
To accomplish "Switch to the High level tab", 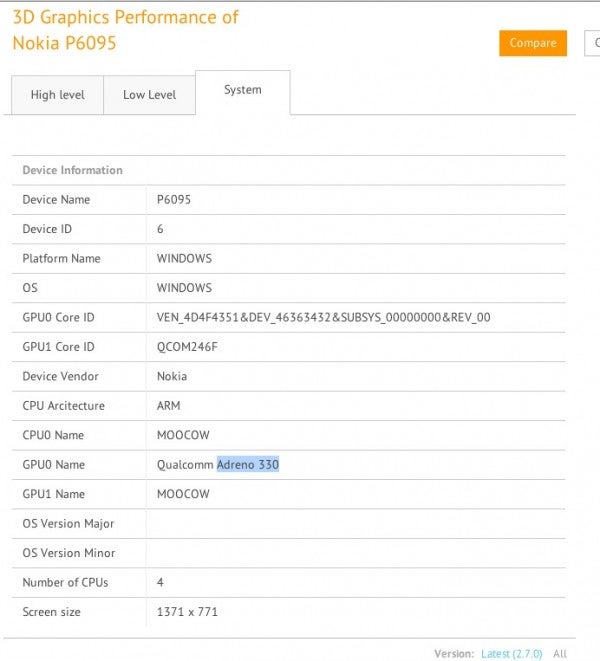I will tap(57, 95).
